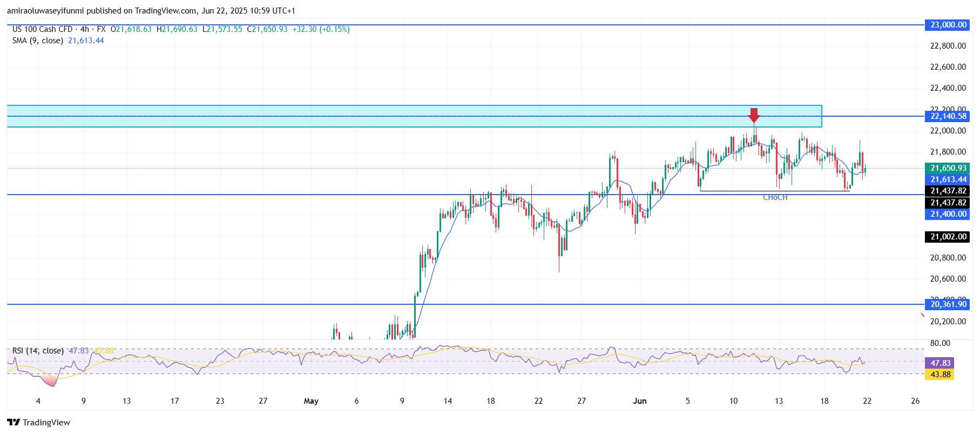Click the 23,000.00 price level label

point(948,25)
